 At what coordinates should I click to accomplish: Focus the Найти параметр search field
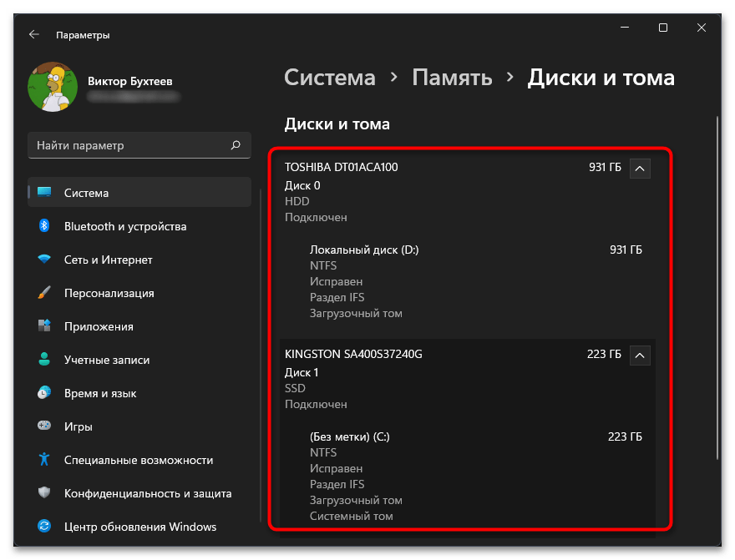click(x=129, y=145)
